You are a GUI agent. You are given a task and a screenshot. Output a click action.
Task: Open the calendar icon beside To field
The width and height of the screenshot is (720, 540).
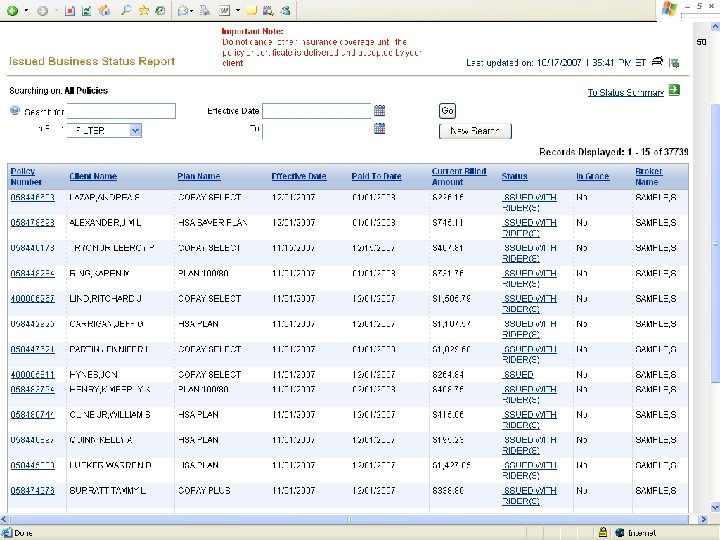(x=379, y=129)
